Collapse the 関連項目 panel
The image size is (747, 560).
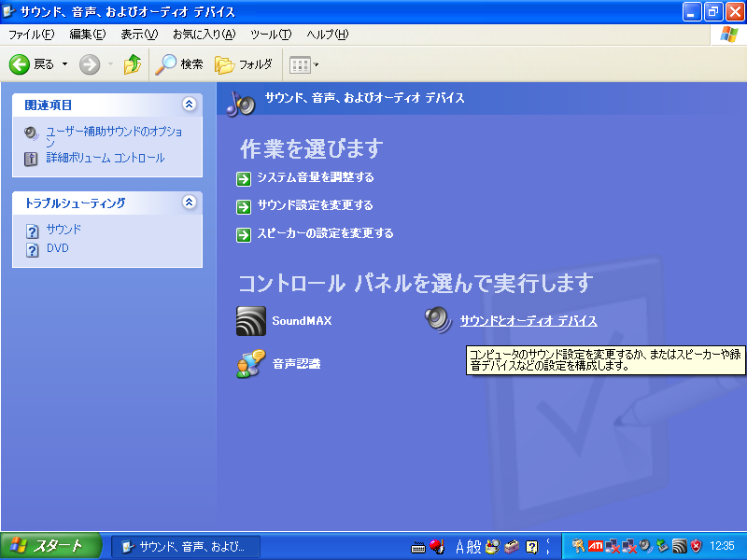[190, 105]
